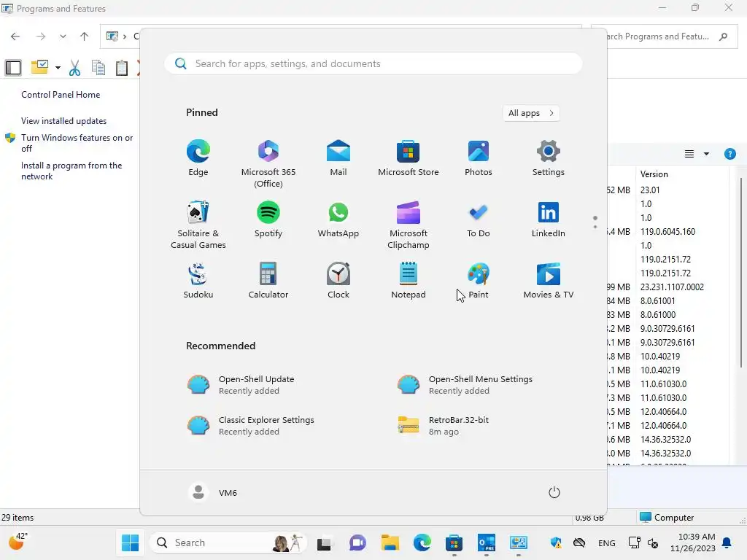747x560 pixels.
Task: Open Microsoft Clipchamp
Action: tap(409, 225)
